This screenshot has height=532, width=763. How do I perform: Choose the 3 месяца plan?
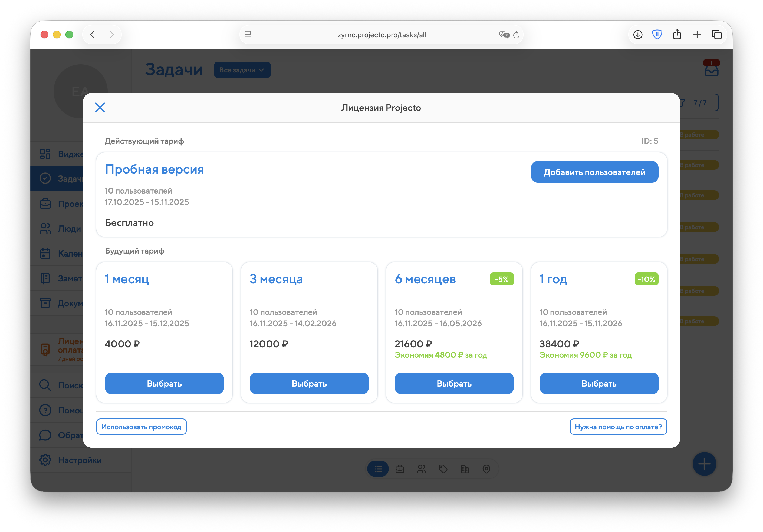[x=309, y=383]
